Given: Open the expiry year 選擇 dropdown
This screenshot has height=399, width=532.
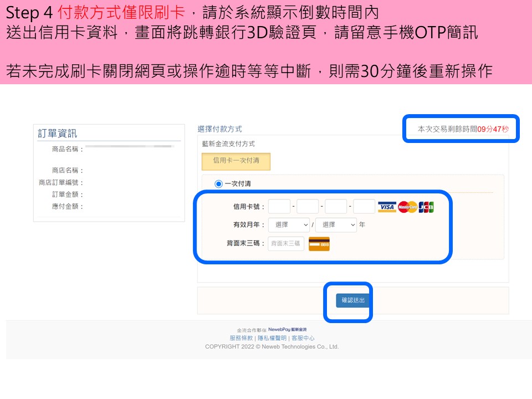Looking at the screenshot, I should [336, 225].
